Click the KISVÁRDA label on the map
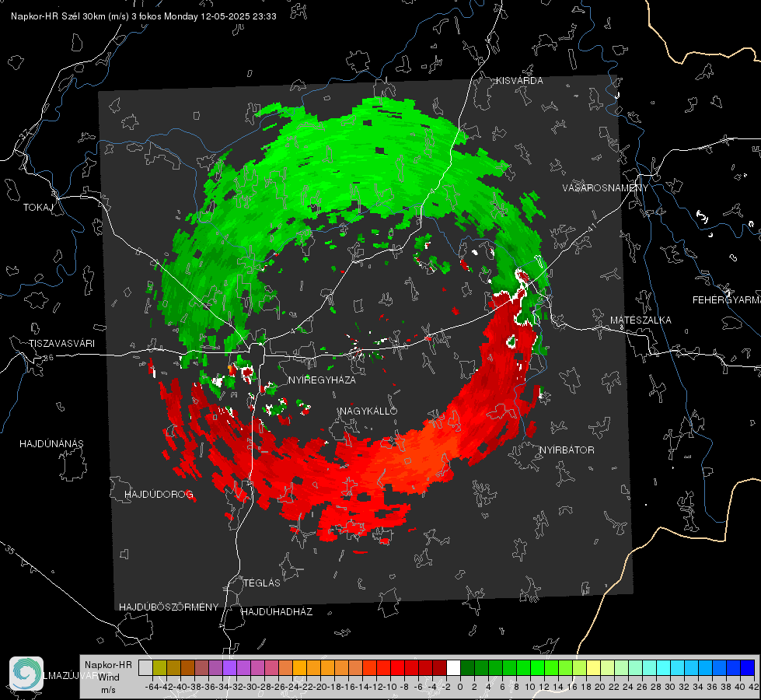 pos(519,81)
